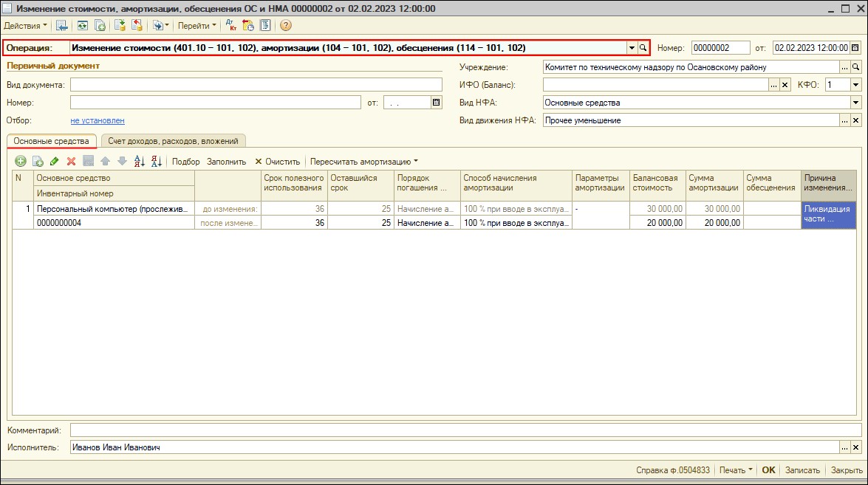Open the Печать dropdown menu
The width and height of the screenshot is (868, 485).
click(x=736, y=470)
